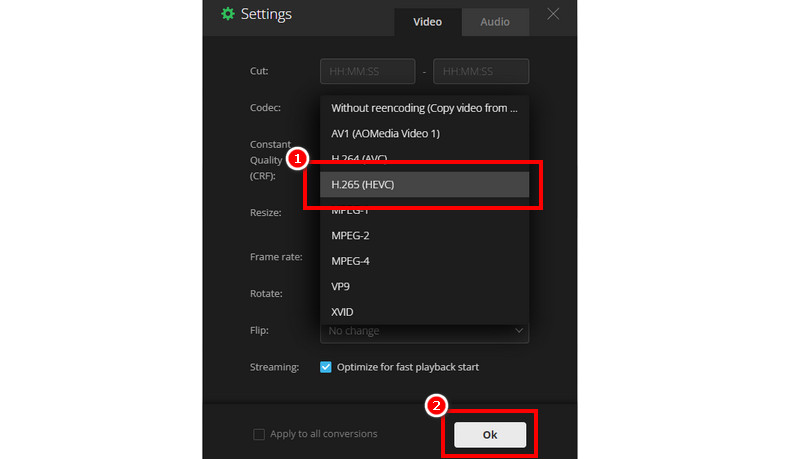
Task: Toggle Optimize for fast playback start
Action: [x=326, y=367]
